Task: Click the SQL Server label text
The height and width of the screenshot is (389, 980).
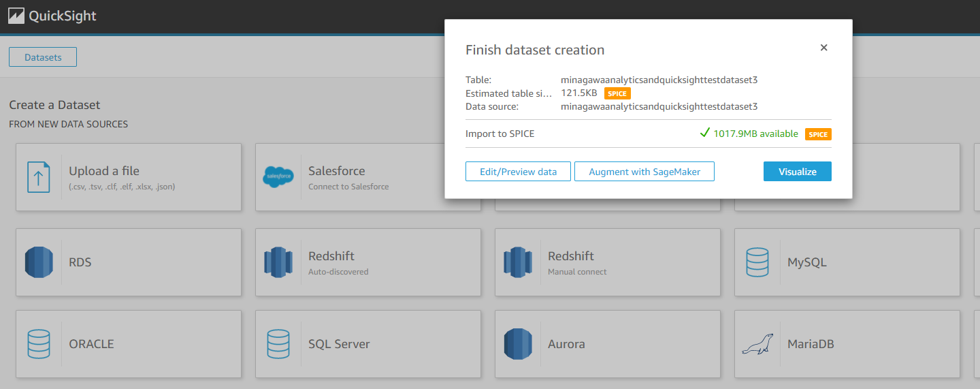Action: [339, 344]
